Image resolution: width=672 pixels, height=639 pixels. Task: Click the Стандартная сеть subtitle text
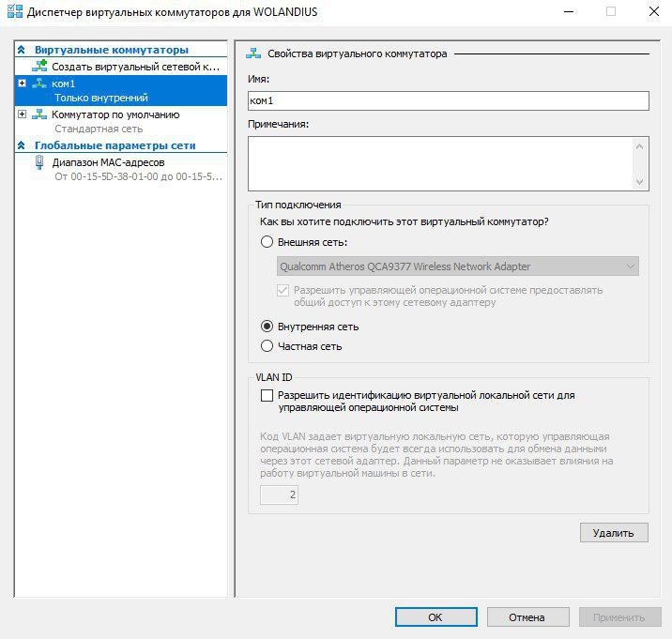pos(99,129)
